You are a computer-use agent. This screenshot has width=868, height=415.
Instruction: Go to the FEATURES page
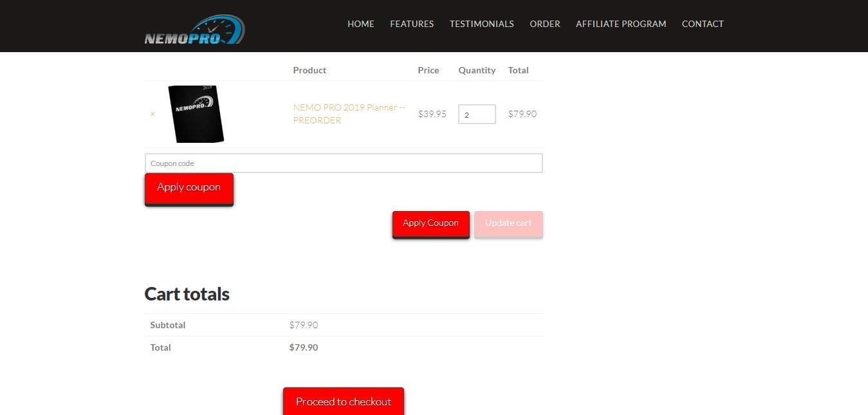click(x=412, y=24)
